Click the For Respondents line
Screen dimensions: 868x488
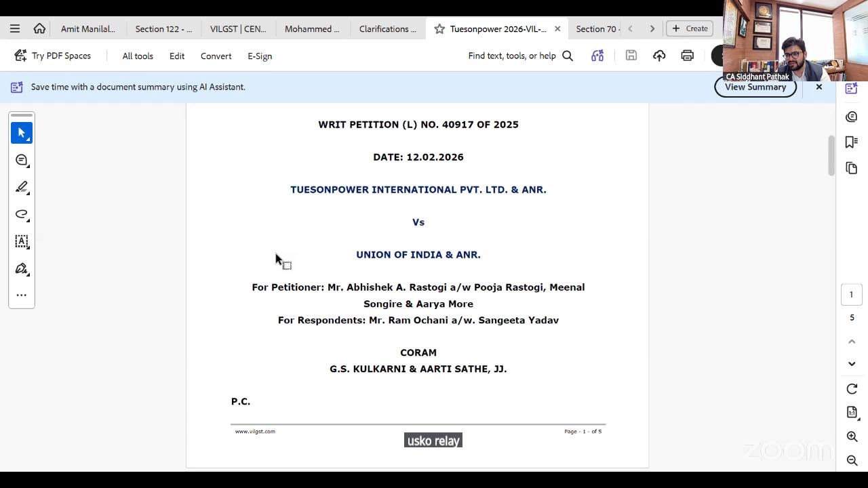tap(418, 320)
